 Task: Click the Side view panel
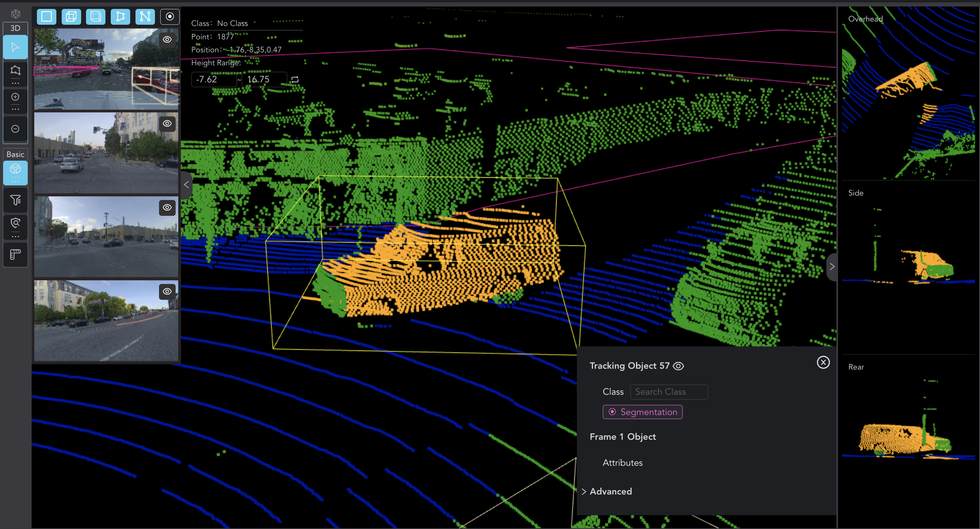[908, 268]
